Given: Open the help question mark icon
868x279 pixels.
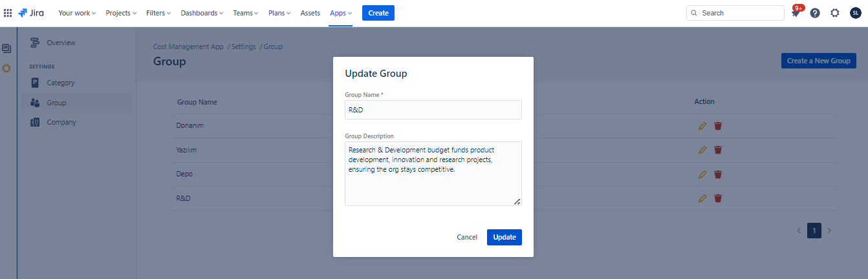Looking at the screenshot, I should (x=815, y=13).
